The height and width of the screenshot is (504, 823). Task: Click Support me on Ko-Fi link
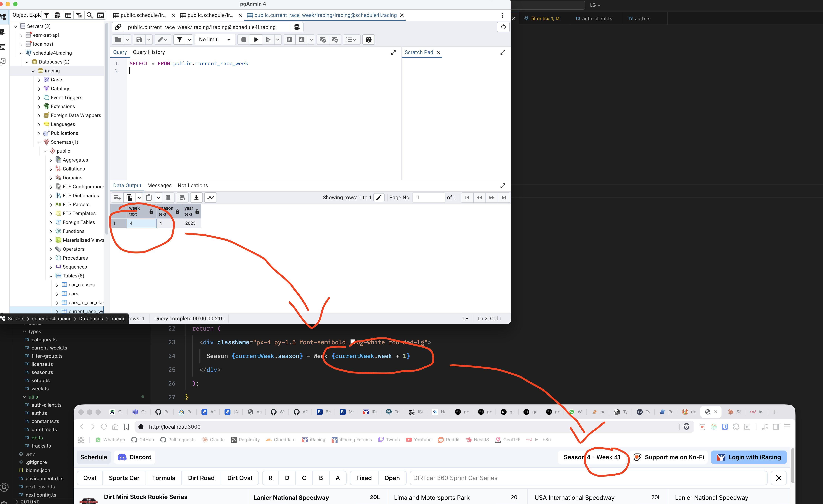[x=669, y=457]
